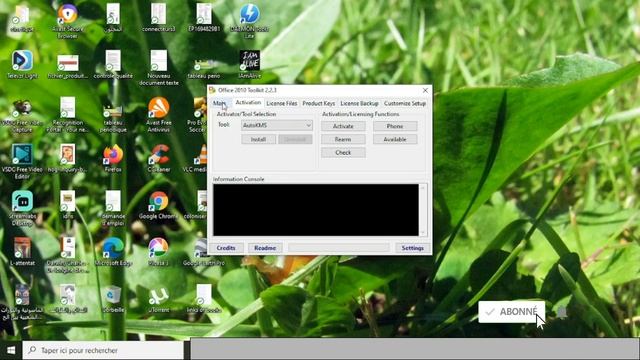
Task: Select the VLC media player icon
Action: click(x=195, y=158)
